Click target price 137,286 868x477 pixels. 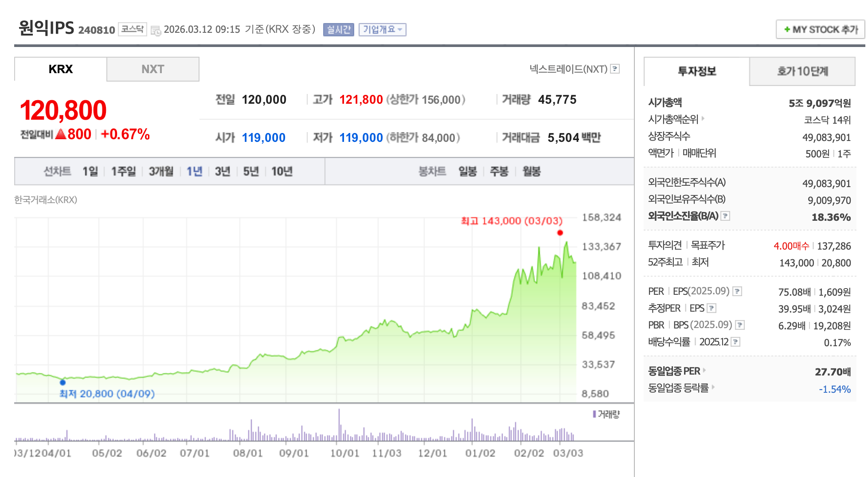834,246
